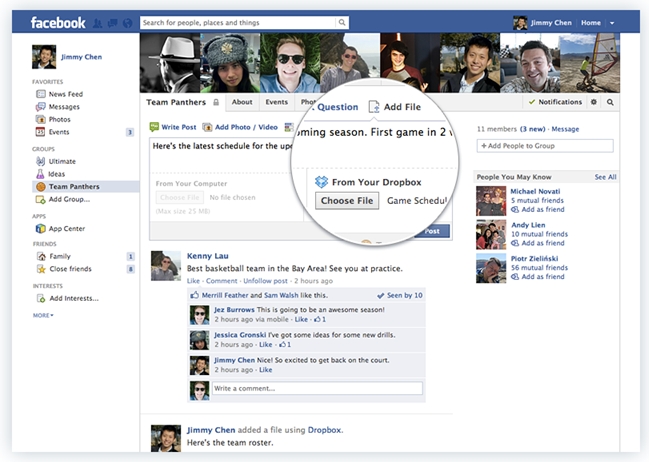Open News Feed from sidebar favorites

tap(65, 94)
